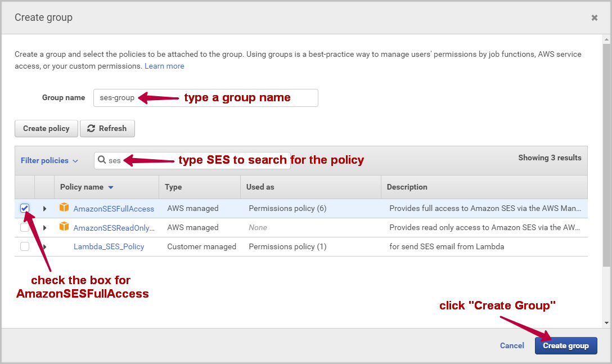This screenshot has width=612, height=364.
Task: Click the scrollbar down arrow
Action: pos(606,322)
